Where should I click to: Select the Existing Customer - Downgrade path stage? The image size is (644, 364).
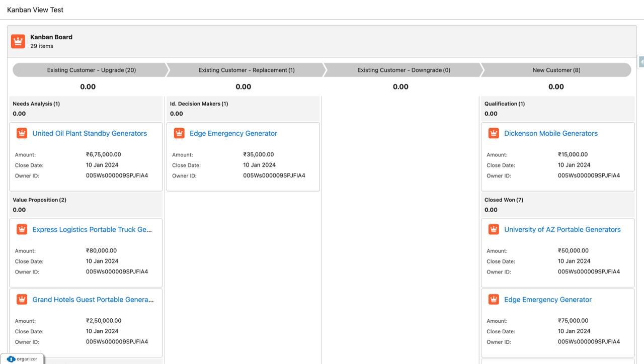[x=400, y=70]
